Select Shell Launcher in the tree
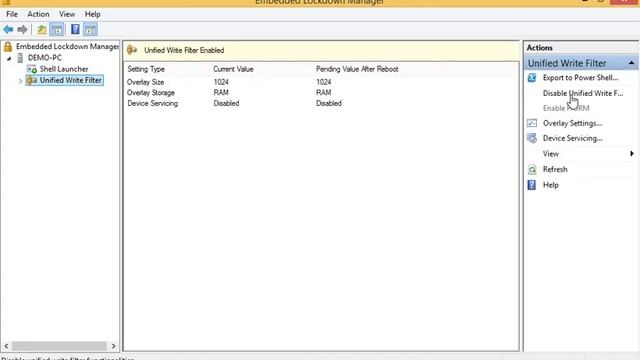Viewport: 640px width, 360px height. tap(64, 69)
